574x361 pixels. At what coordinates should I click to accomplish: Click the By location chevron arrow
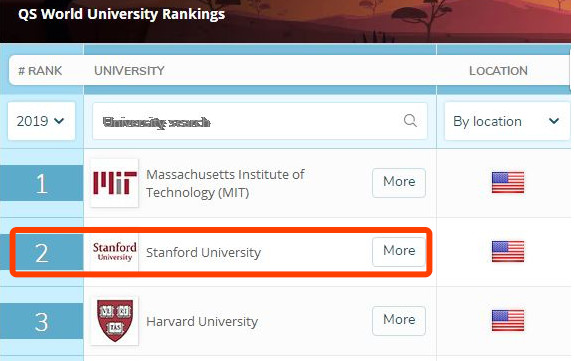tap(554, 121)
